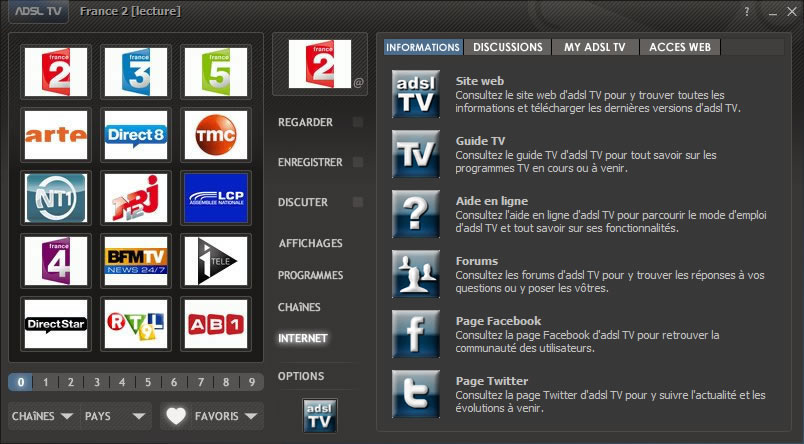Screen dimensions: 804x444
Task: Follow the Guide TV link title
Action: 480,141
